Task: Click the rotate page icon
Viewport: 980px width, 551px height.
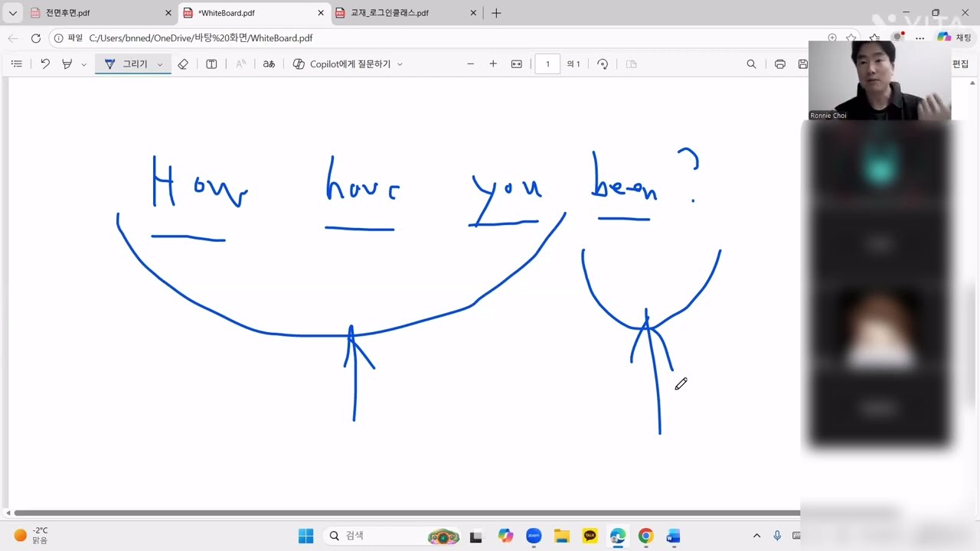Action: [603, 64]
